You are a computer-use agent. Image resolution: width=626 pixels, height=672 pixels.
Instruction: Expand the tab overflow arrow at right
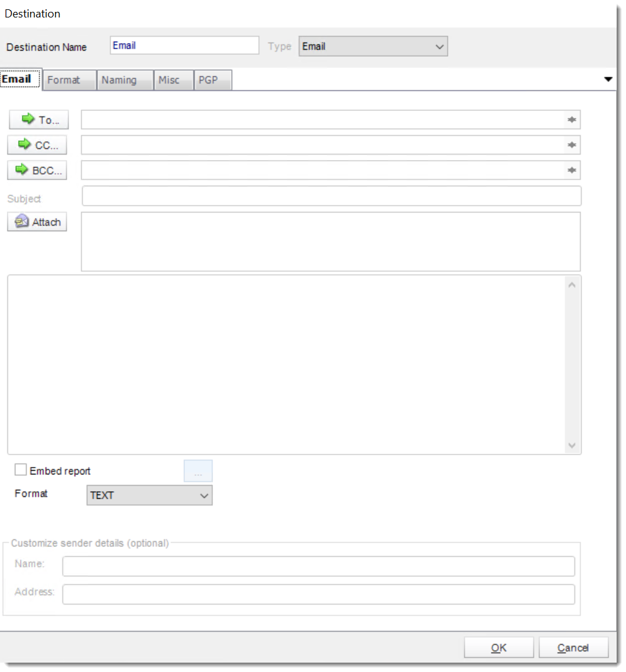608,79
